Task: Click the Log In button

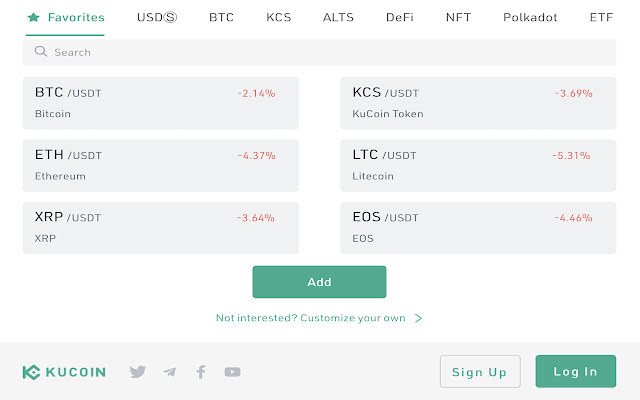Action: [x=576, y=371]
